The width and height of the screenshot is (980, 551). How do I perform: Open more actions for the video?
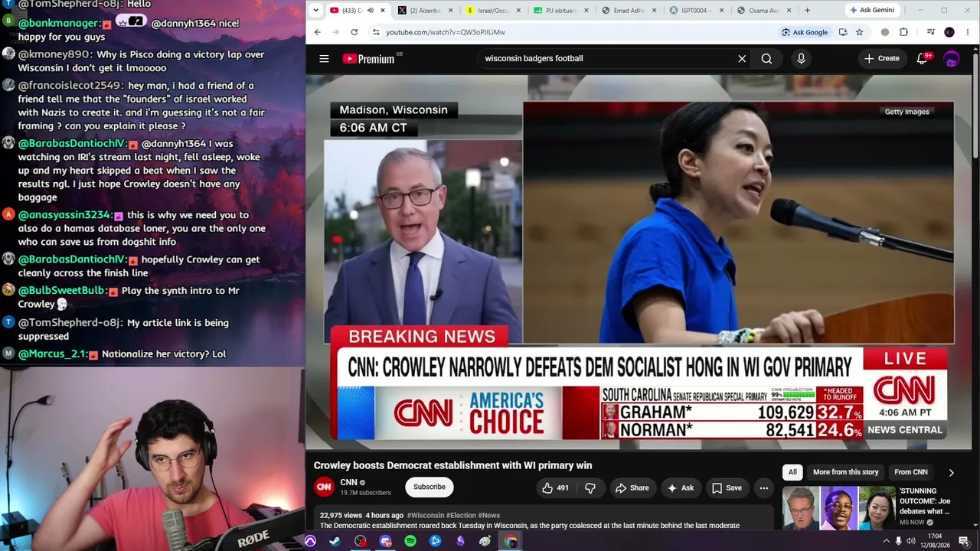pyautogui.click(x=763, y=487)
